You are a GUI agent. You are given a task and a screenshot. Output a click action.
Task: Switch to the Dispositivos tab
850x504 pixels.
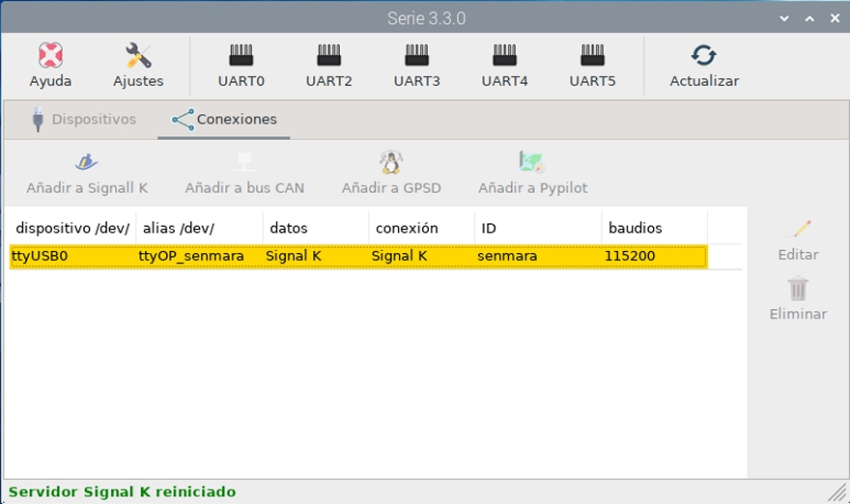(x=83, y=120)
